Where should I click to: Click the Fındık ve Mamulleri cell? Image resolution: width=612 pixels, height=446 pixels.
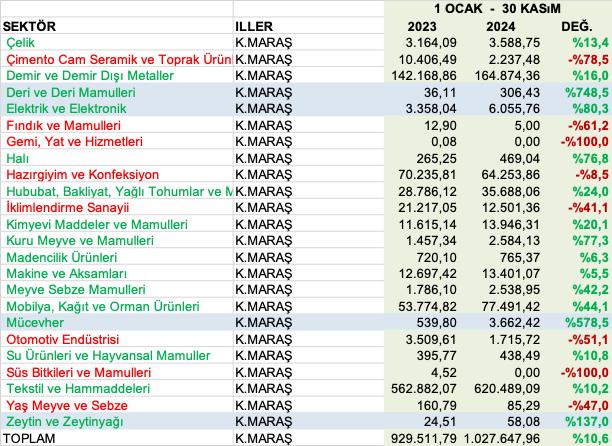tap(63, 125)
